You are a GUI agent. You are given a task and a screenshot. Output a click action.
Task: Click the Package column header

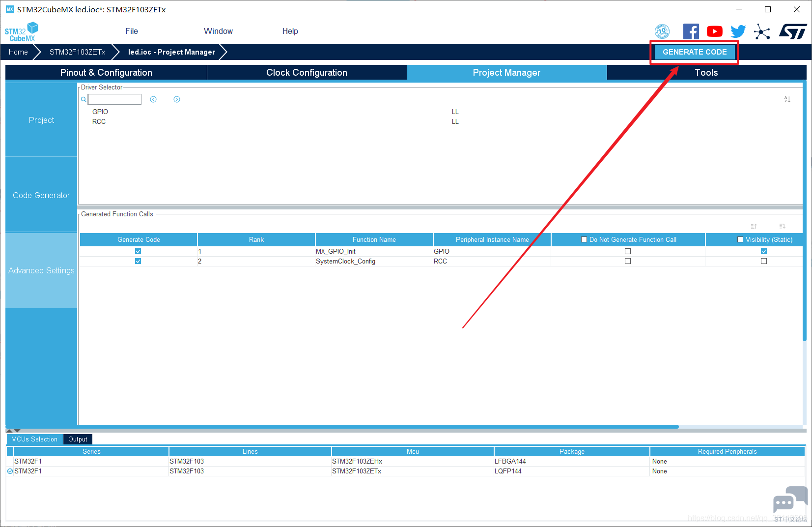pos(572,451)
